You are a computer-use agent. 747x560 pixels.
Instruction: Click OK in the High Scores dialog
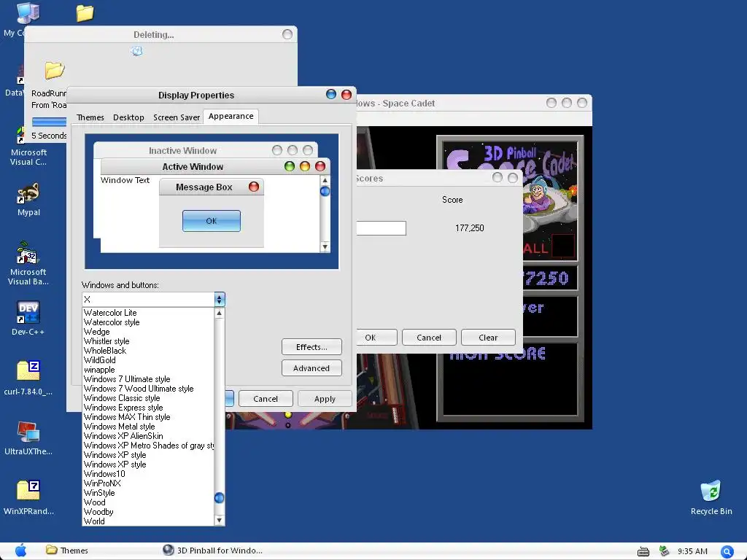(x=376, y=337)
